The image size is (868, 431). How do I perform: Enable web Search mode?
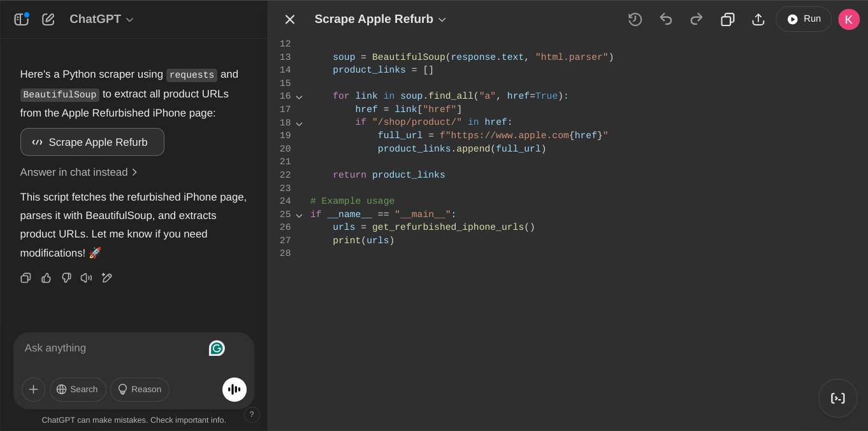click(78, 389)
